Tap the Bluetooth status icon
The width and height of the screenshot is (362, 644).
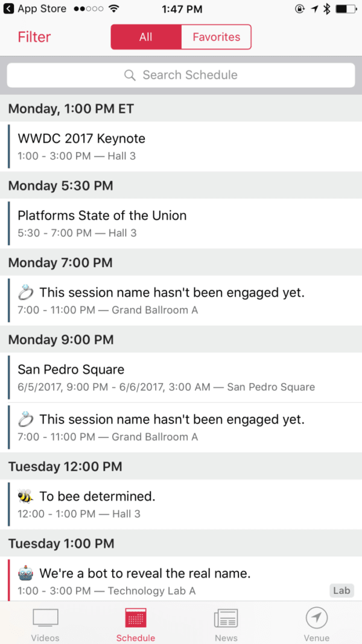pos(326,9)
